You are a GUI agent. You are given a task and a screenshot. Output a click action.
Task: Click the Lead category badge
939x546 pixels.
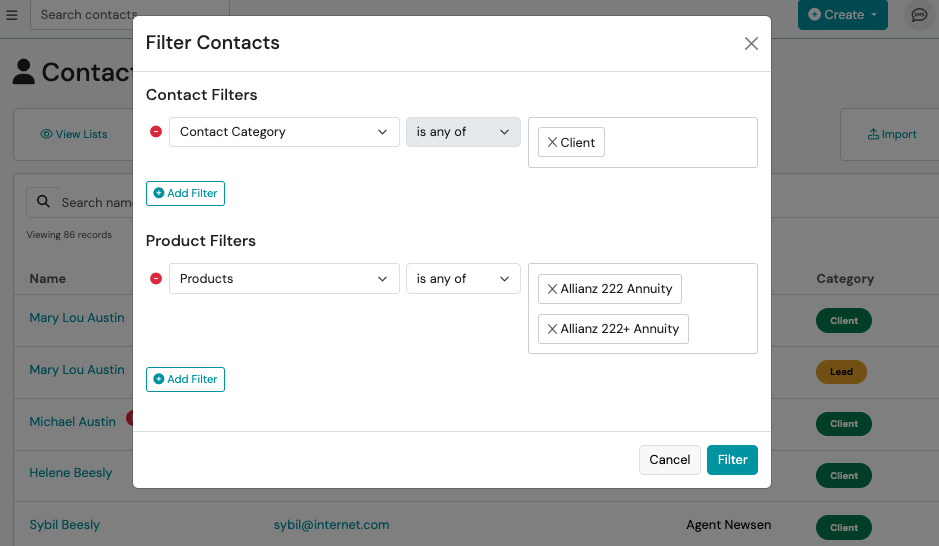(x=841, y=372)
